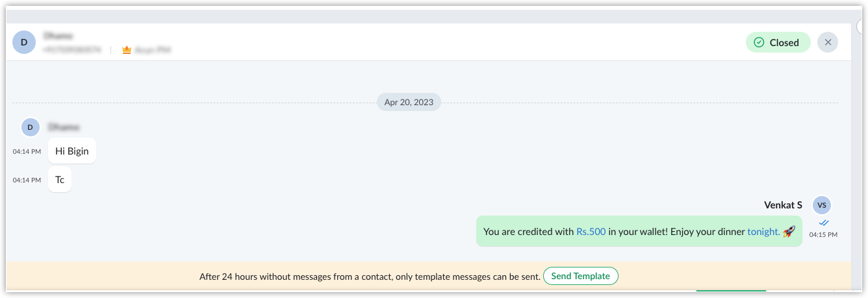Click the blurred contact name in the header
The height and width of the screenshot is (298, 868).
(58, 36)
